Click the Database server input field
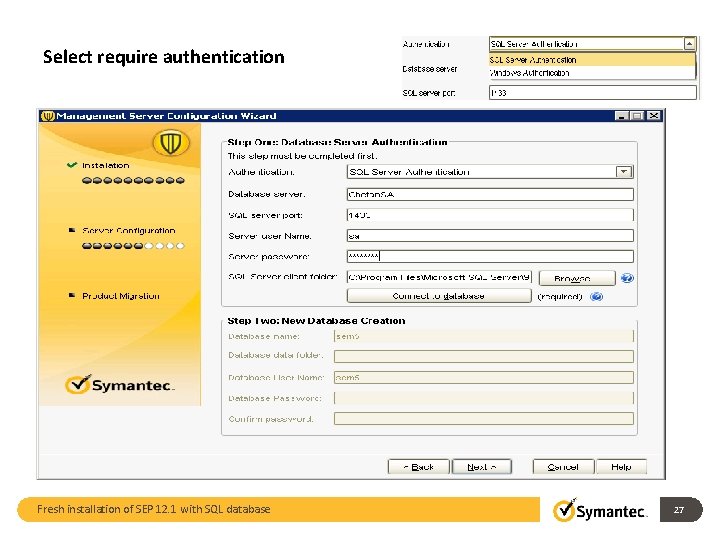 pyautogui.click(x=490, y=194)
